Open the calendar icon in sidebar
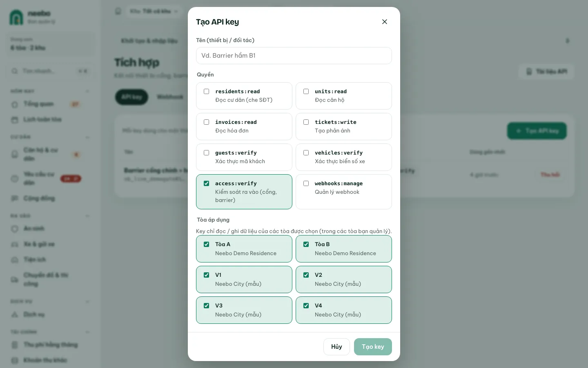 pos(15,120)
